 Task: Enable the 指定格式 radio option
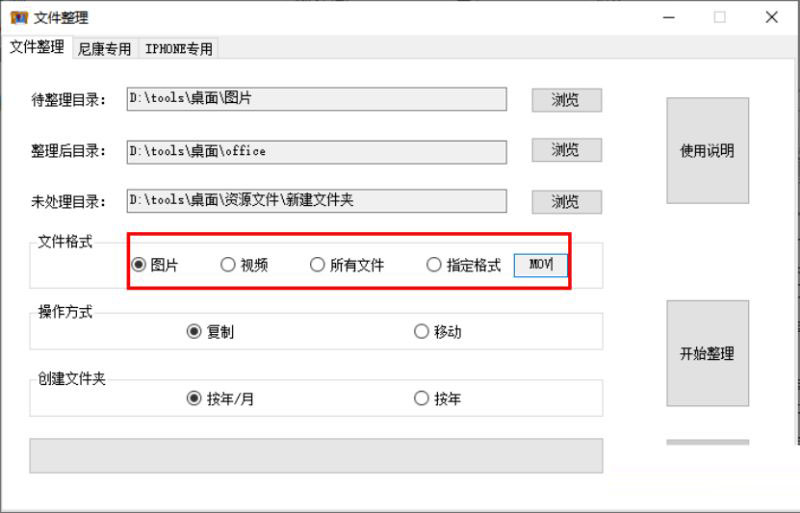(x=434, y=265)
